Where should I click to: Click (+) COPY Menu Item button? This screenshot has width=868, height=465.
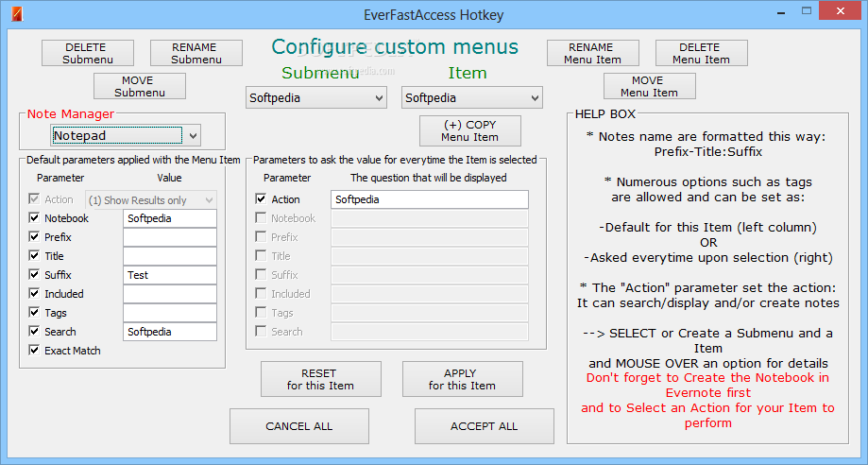[x=470, y=130]
